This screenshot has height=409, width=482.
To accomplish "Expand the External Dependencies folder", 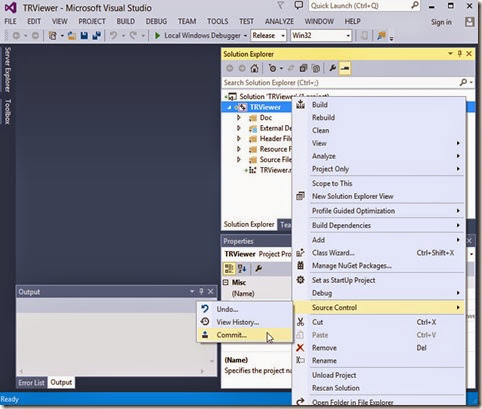I will pos(239,128).
